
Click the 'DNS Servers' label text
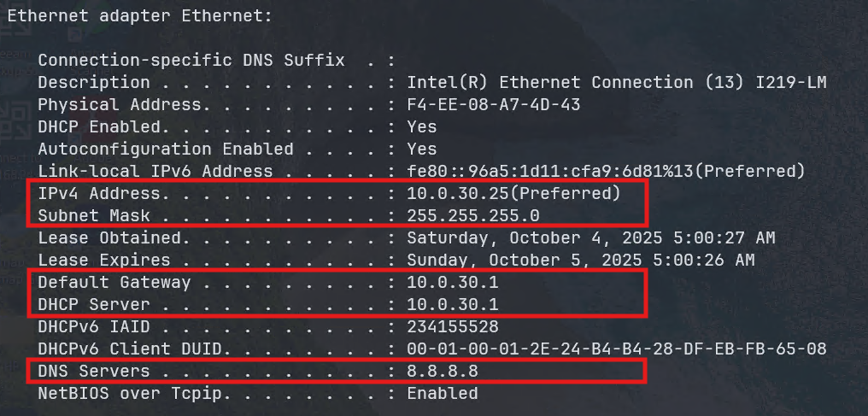[x=93, y=372]
